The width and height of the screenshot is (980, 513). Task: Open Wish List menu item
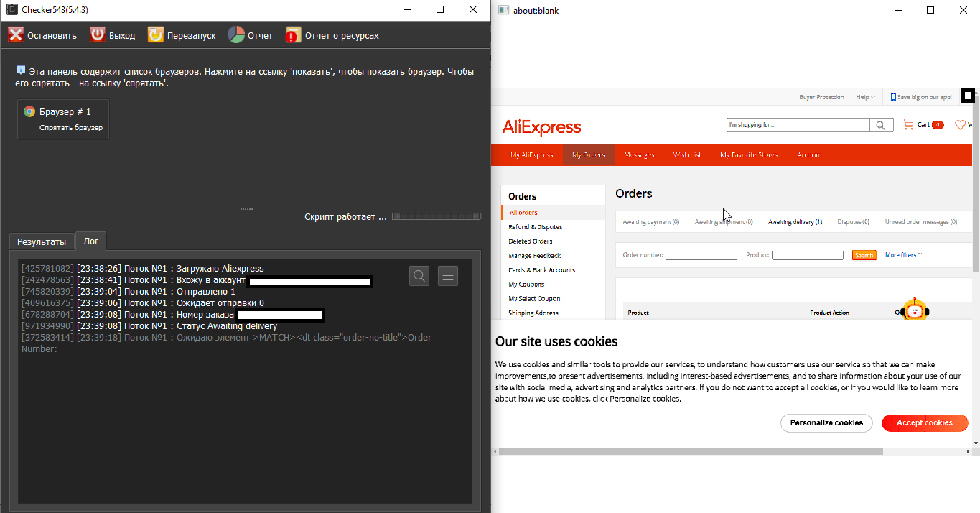click(687, 155)
